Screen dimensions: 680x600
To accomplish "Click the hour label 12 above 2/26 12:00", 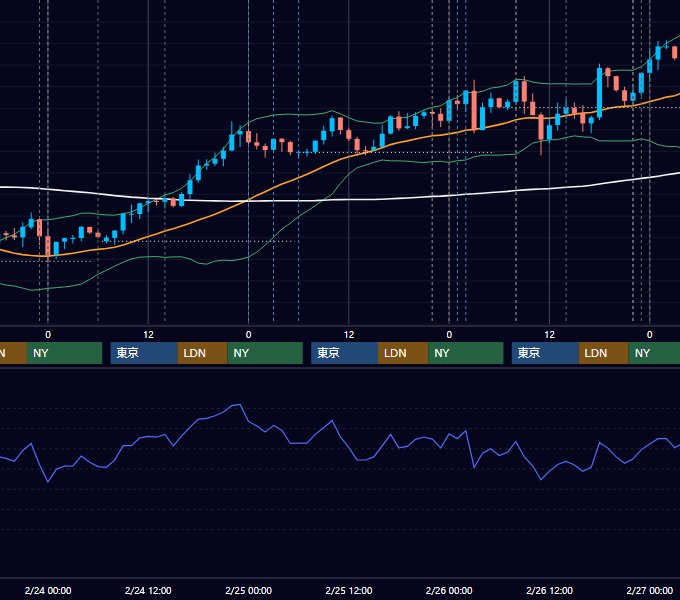I will click(549, 335).
